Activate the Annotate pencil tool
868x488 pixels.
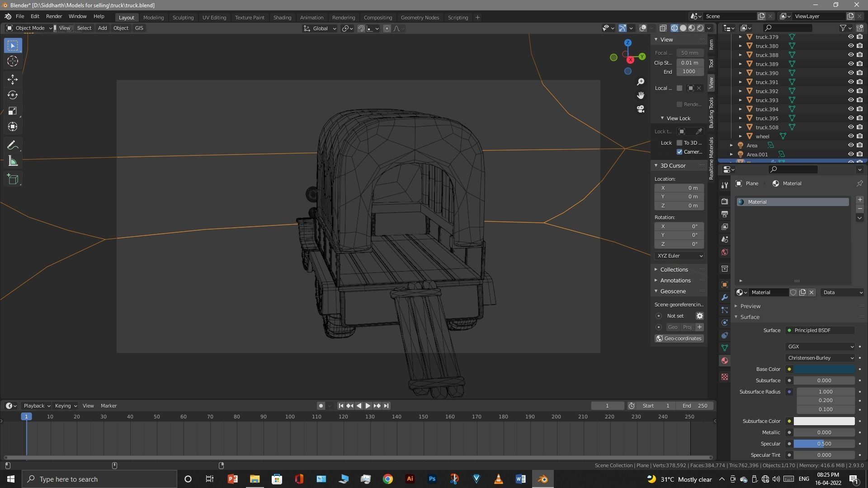click(x=13, y=145)
